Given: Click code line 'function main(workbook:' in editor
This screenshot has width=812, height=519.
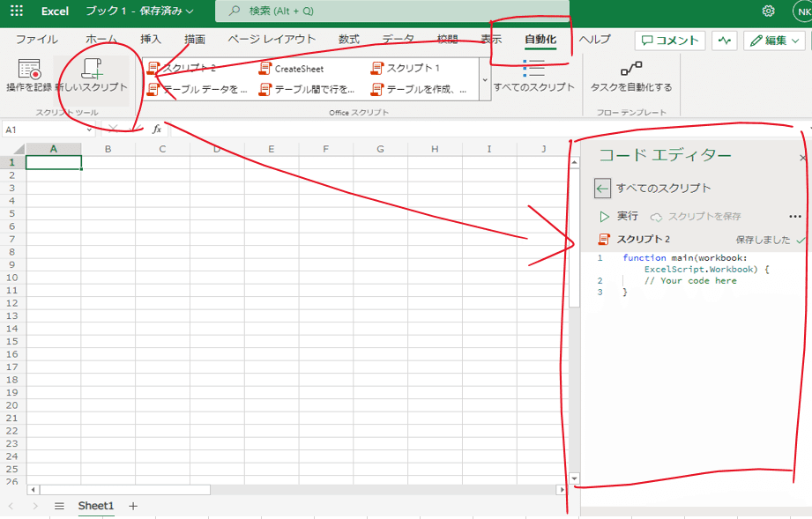Looking at the screenshot, I should [x=685, y=257].
